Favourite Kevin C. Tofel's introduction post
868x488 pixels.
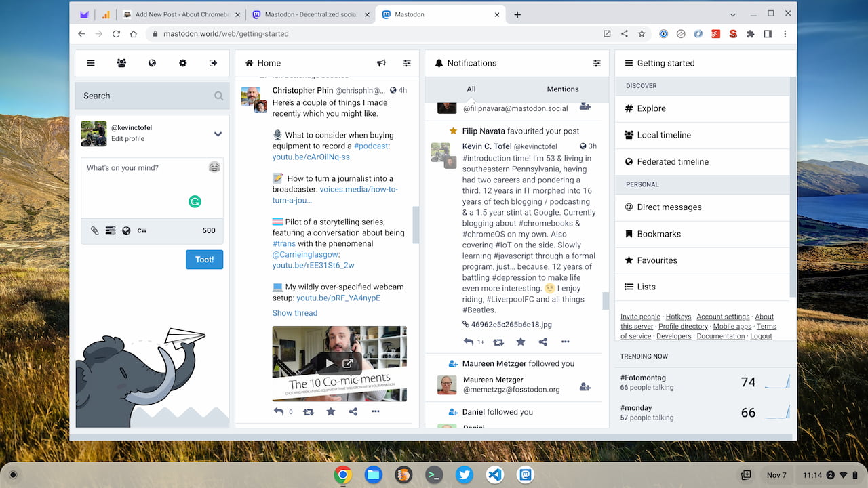click(521, 342)
